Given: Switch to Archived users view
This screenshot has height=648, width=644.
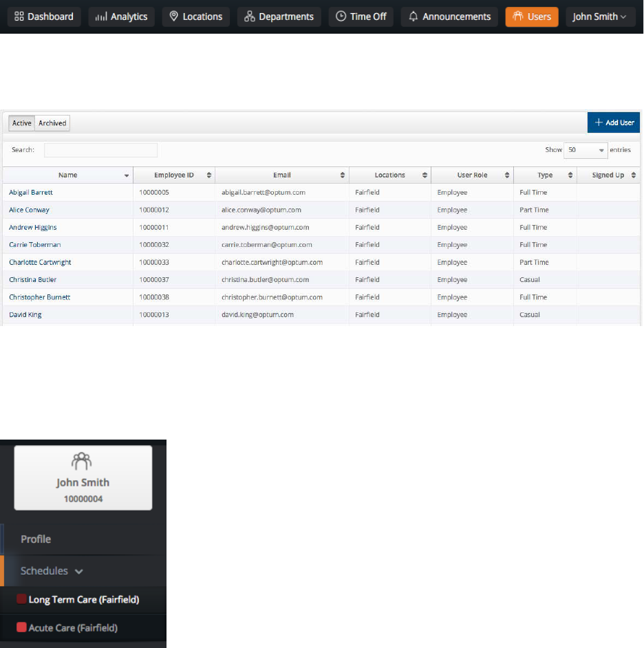Looking at the screenshot, I should click(52, 123).
